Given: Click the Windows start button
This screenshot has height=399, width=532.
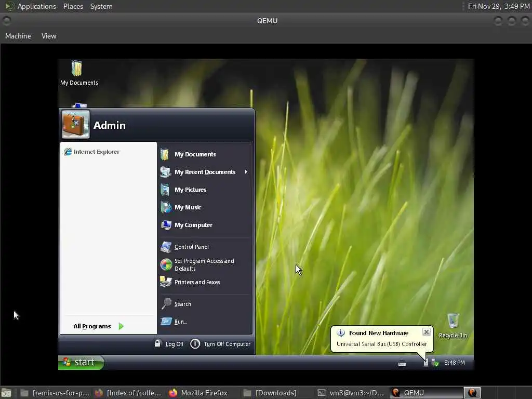Looking at the screenshot, I should [x=81, y=362].
